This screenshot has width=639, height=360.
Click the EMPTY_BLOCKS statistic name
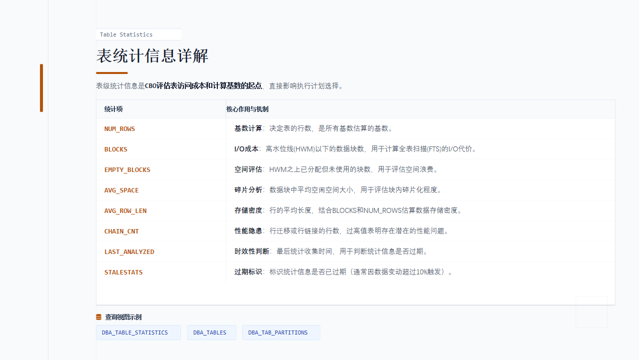[x=127, y=170]
